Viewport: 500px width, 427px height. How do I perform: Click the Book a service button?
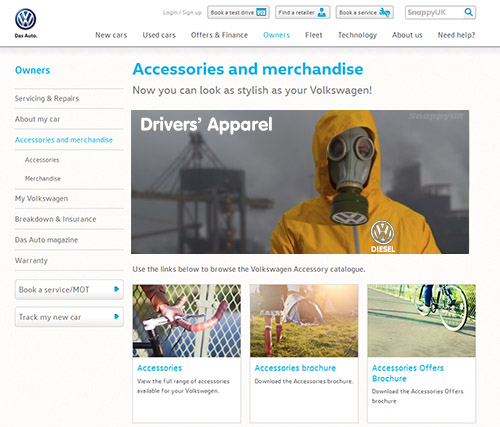(x=365, y=12)
